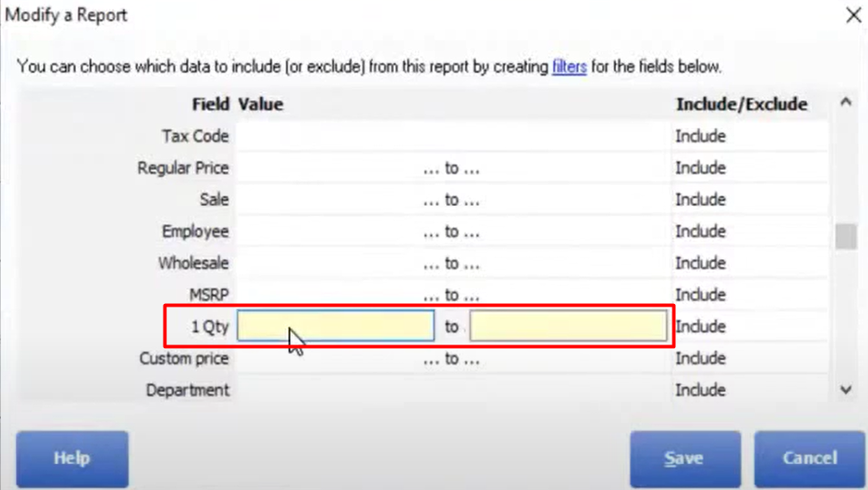868x490 pixels.
Task: Click the 1 Qty starting value field
Action: coord(336,326)
